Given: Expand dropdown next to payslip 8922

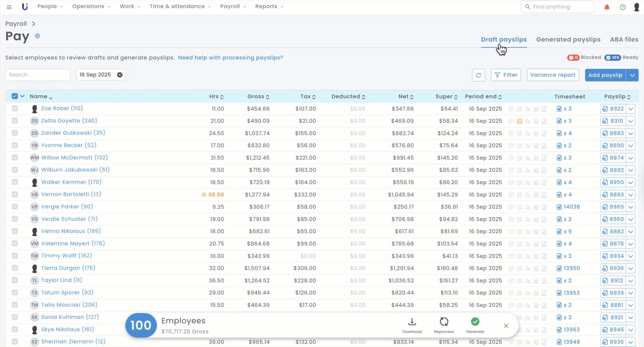Looking at the screenshot, I should click(x=631, y=109).
